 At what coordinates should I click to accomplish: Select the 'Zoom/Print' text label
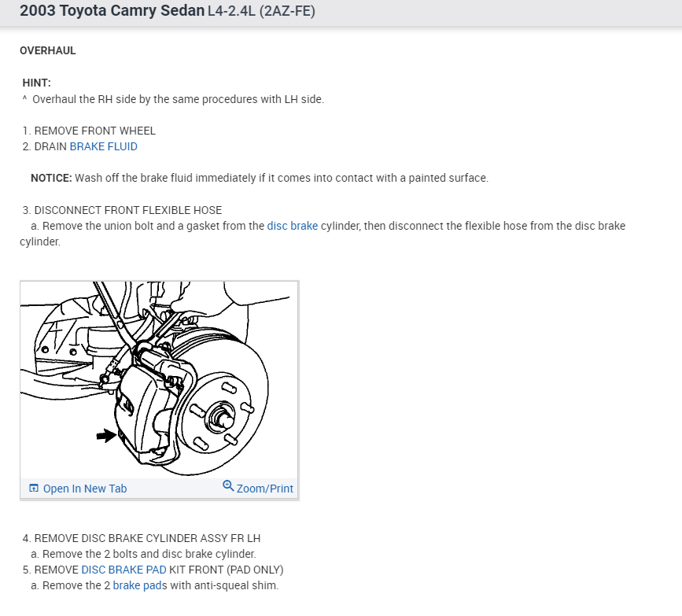[x=265, y=489]
